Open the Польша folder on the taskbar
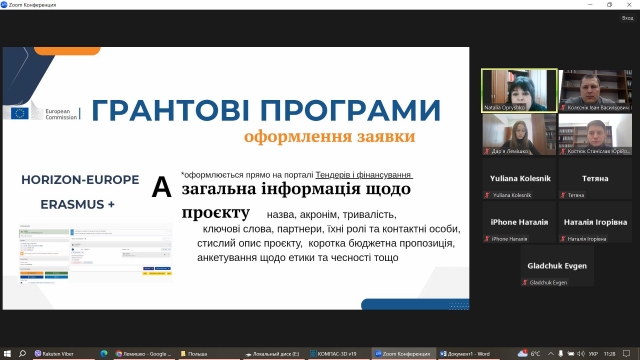Screen dimensions: 640x360 pos(208,353)
